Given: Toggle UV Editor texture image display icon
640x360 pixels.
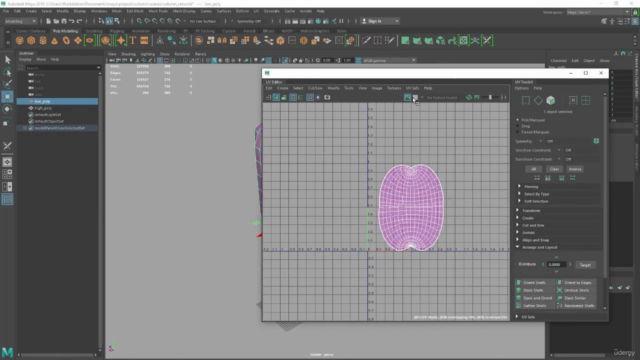Looking at the screenshot, I should (407, 98).
